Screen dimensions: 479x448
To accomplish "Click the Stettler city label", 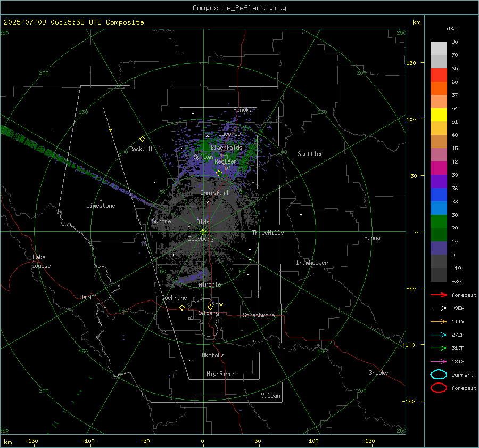I will click(x=310, y=154).
